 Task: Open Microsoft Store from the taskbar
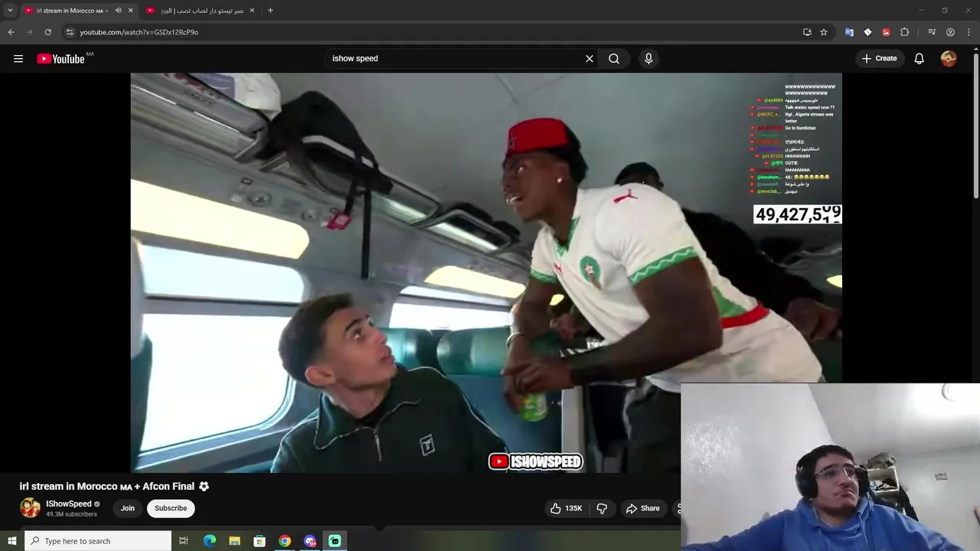coord(260,541)
